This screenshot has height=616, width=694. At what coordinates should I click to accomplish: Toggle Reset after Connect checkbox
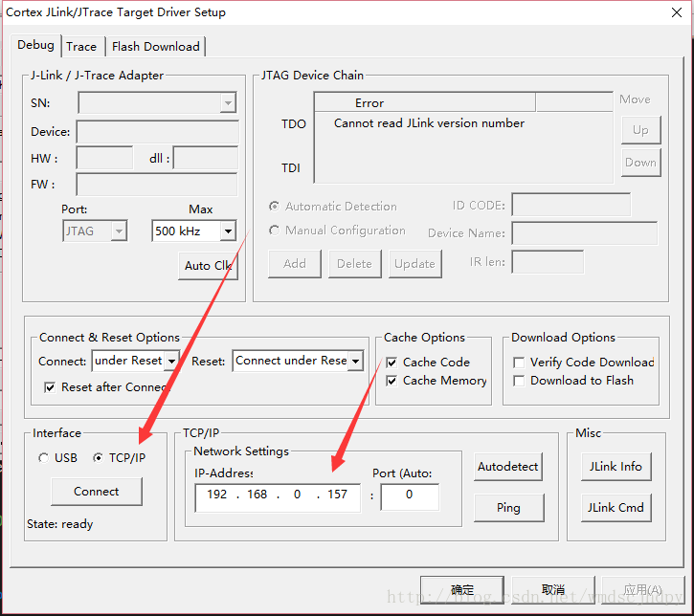(50, 387)
